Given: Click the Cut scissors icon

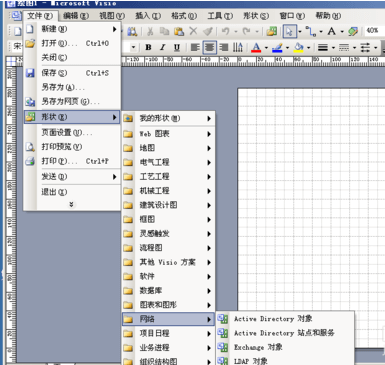Looking at the screenshot, I should pos(150,31).
